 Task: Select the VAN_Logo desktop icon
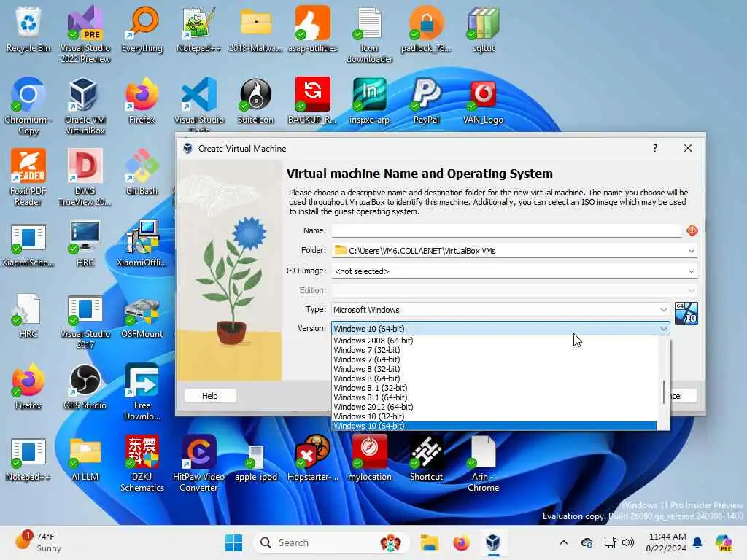point(483,101)
